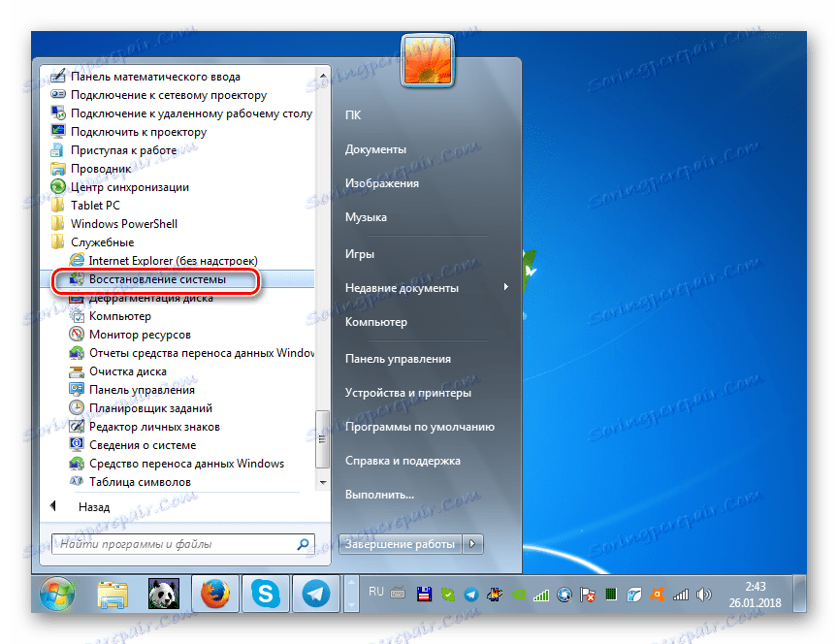This screenshot has height=644, width=838.
Task: Open Компьютер in the right pane
Action: (x=375, y=322)
